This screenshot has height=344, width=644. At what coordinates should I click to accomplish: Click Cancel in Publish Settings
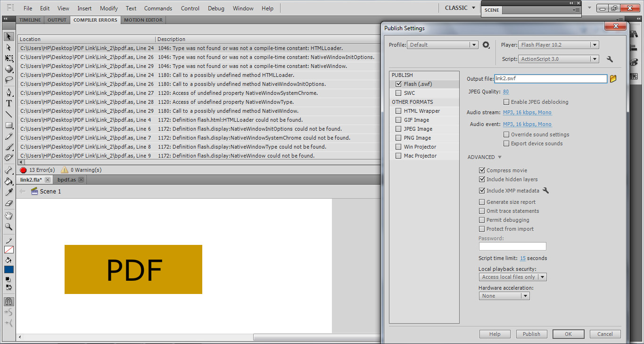[605, 334]
